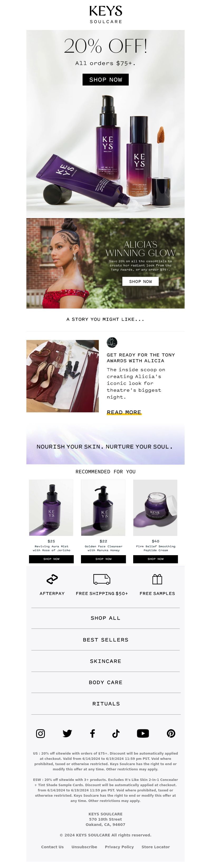The image size is (211, 868).
Task: Follow the Read More story link
Action: coord(124,412)
